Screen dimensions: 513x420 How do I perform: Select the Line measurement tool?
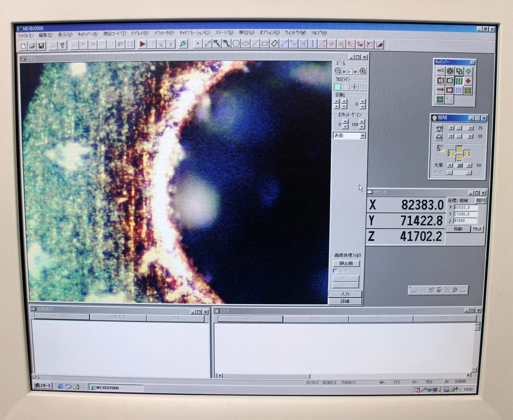point(255,43)
